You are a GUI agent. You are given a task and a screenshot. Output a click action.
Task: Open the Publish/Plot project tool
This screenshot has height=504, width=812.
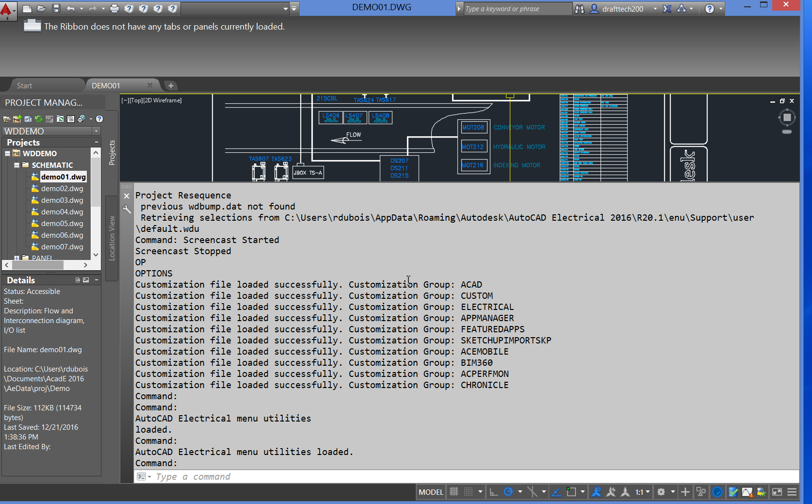pos(80,118)
